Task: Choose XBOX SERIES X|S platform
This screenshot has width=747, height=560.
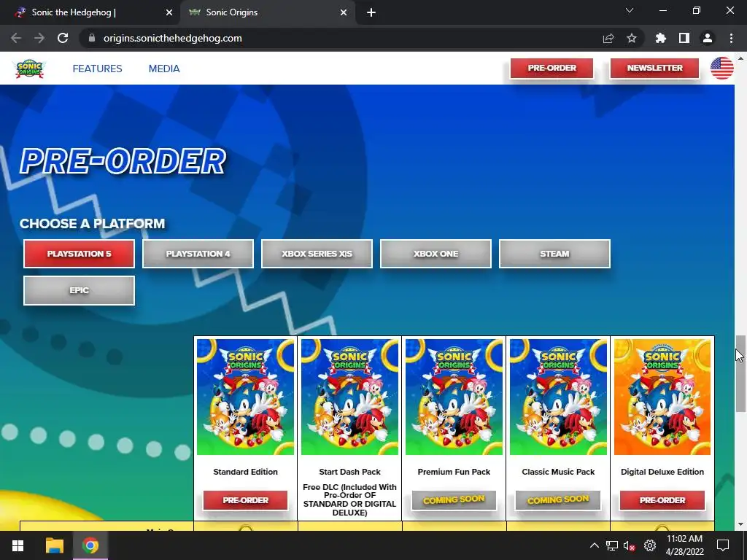Action: (317, 254)
